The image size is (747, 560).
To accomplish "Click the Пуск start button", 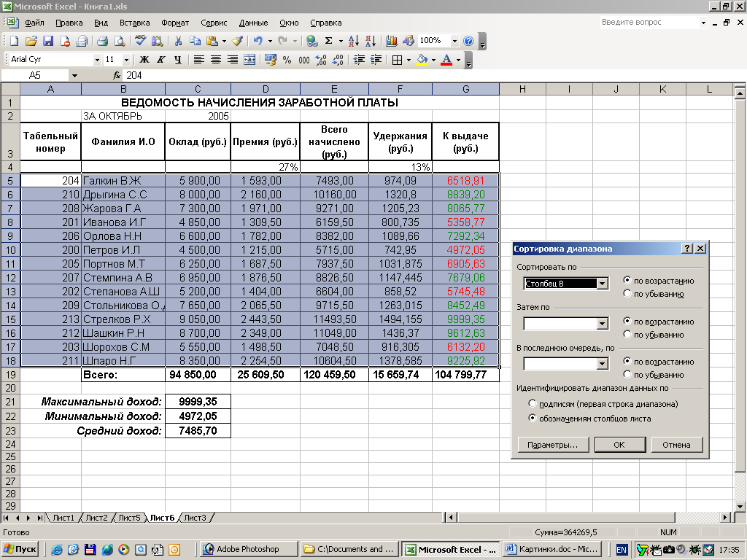I will 20,549.
